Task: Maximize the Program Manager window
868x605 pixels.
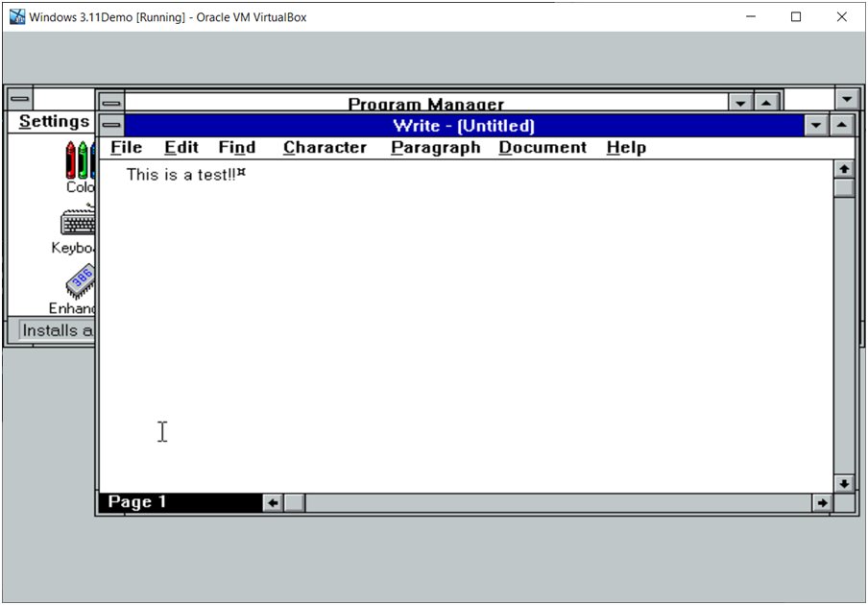Action: click(766, 103)
